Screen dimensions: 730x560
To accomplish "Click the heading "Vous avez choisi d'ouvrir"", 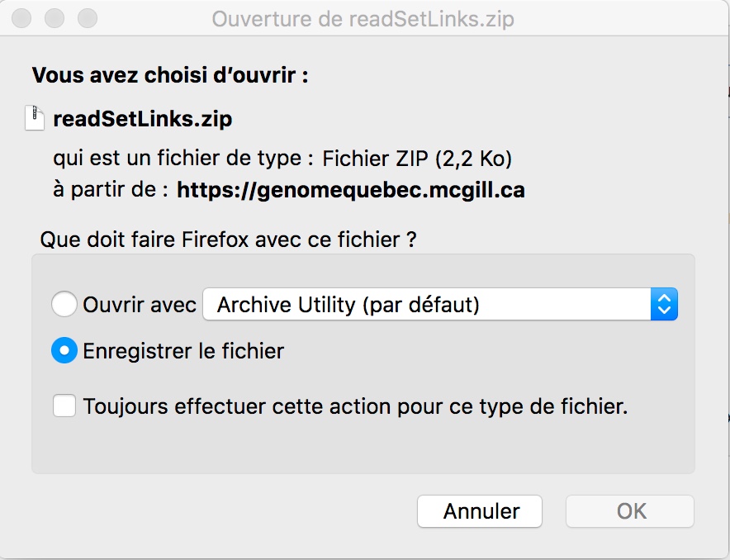I will point(170,75).
